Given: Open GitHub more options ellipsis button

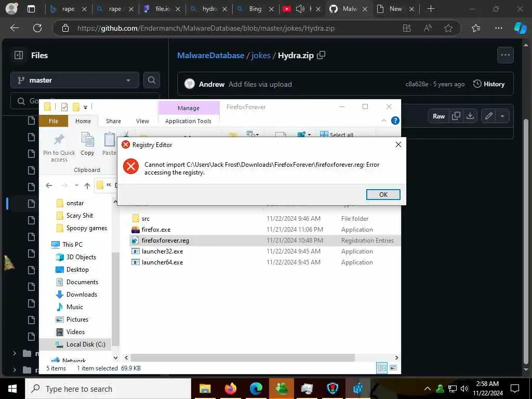Looking at the screenshot, I should (x=505, y=55).
